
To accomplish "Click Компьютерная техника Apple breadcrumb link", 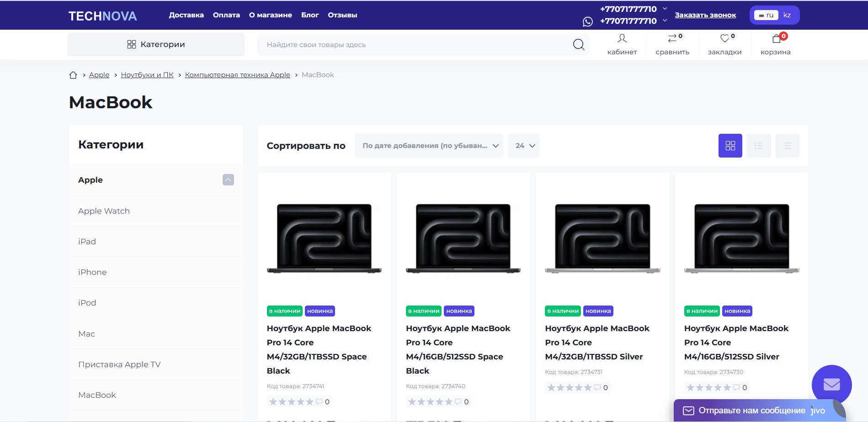I will pos(238,75).
